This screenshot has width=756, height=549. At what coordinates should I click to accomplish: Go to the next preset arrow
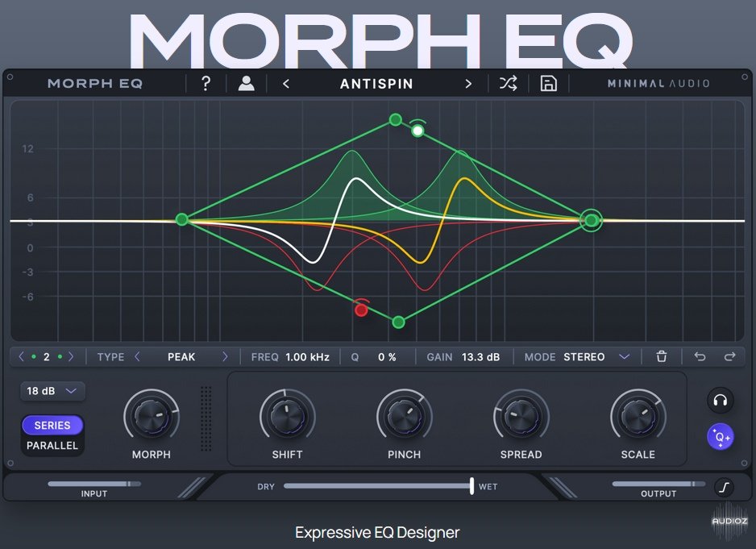pos(468,84)
